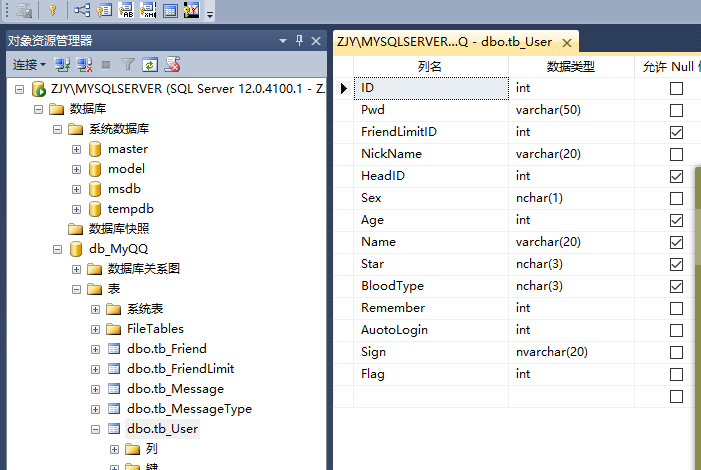Screen dimensions: 701x470
Task: Open toolbar overflow options arrow
Action: pos(210,14)
